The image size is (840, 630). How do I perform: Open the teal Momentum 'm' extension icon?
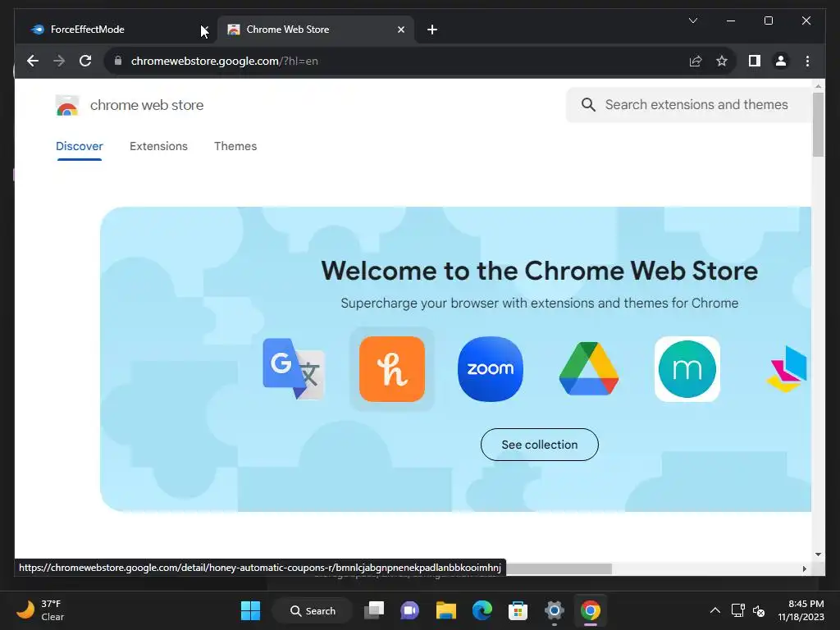687,368
